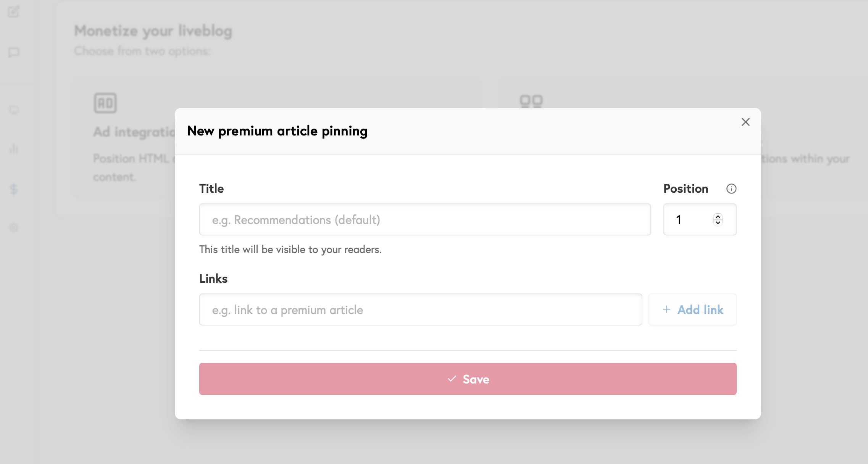The height and width of the screenshot is (464, 868).
Task: Click the Monetize your liveblog heading
Action: pos(153,31)
